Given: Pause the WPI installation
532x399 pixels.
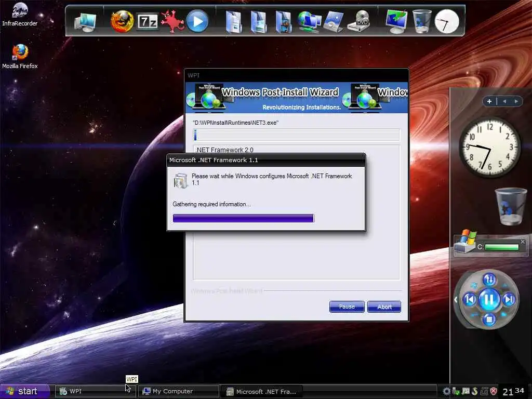Looking at the screenshot, I should point(347,307).
